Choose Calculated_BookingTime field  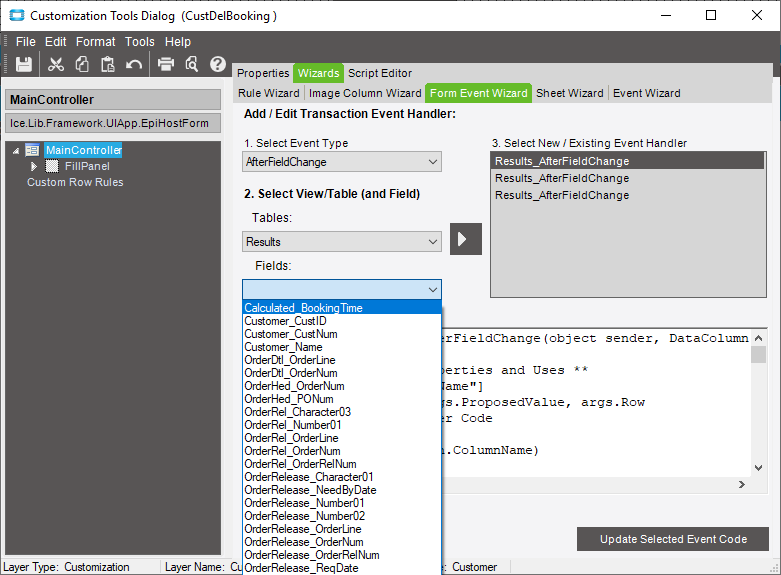click(x=342, y=308)
